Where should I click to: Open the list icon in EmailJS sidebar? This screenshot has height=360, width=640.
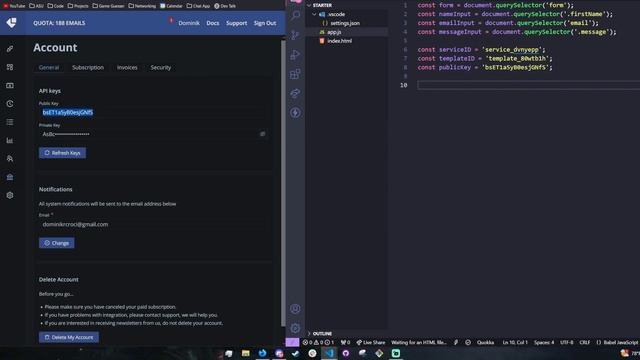click(10, 122)
